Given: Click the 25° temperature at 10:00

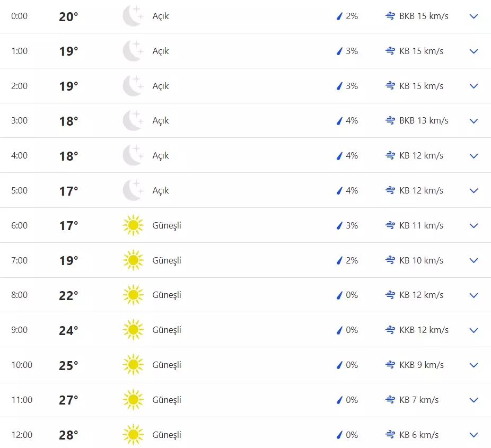Looking at the screenshot, I should [x=68, y=365].
